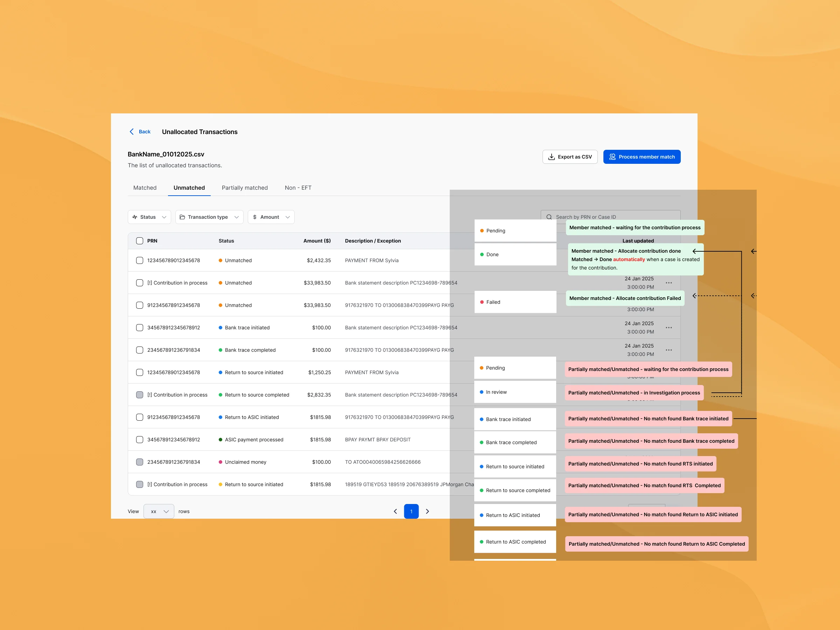
Task: Click the green dot on the Done status card
Action: [482, 254]
